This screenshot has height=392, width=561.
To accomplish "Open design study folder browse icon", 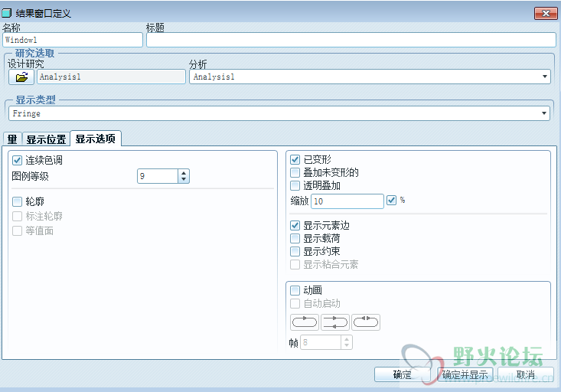I will [x=21, y=77].
